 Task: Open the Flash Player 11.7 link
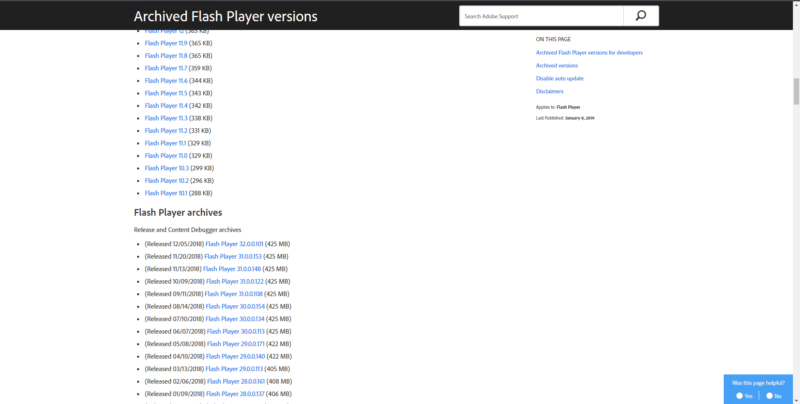coord(166,68)
